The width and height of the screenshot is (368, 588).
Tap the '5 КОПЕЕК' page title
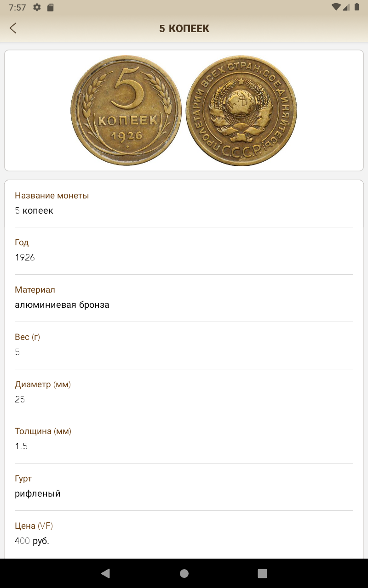(x=184, y=28)
